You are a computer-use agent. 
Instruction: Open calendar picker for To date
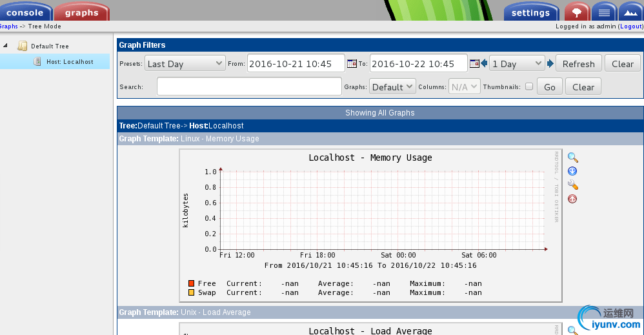pos(474,64)
